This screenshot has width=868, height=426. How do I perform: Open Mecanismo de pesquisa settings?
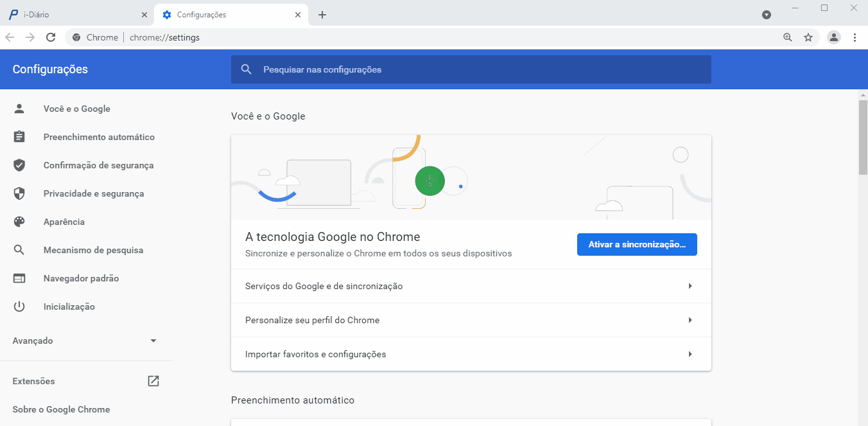[x=93, y=250]
